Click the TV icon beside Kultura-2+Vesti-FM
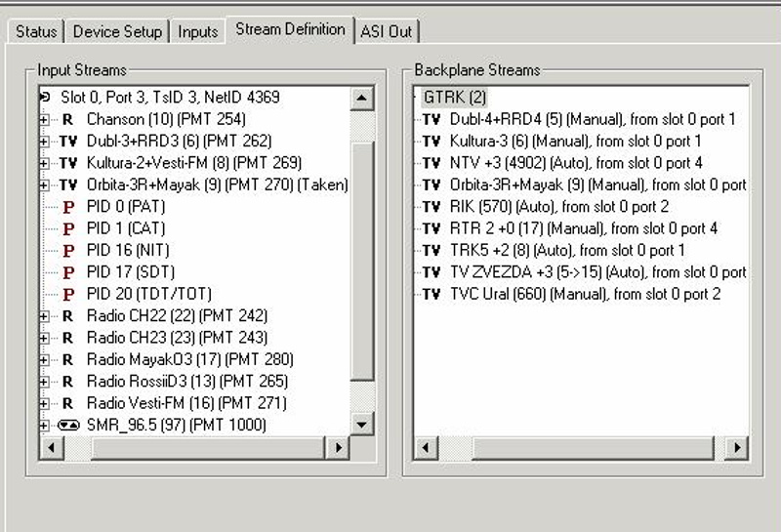Viewport: 781px width, 532px height. (x=68, y=163)
